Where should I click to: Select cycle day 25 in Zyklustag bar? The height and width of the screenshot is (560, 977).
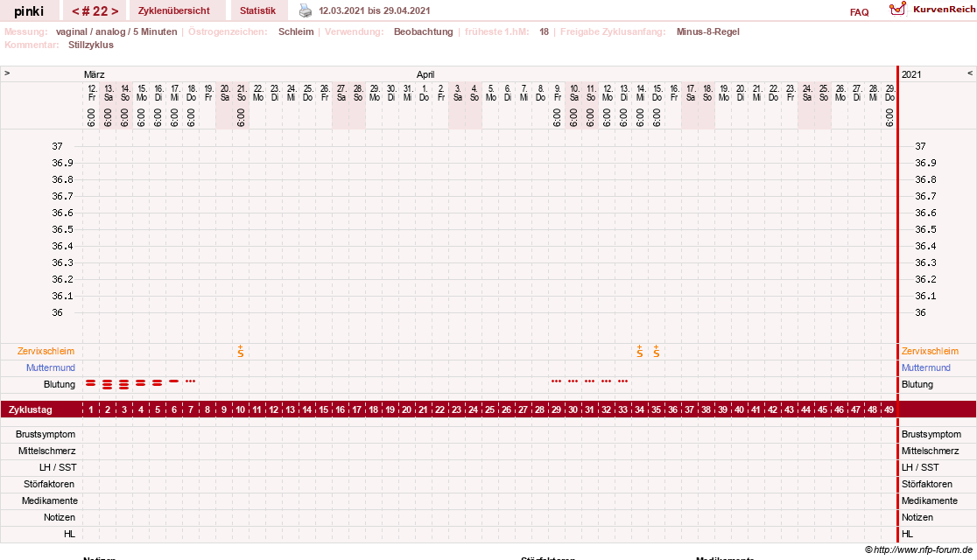pos(489,409)
